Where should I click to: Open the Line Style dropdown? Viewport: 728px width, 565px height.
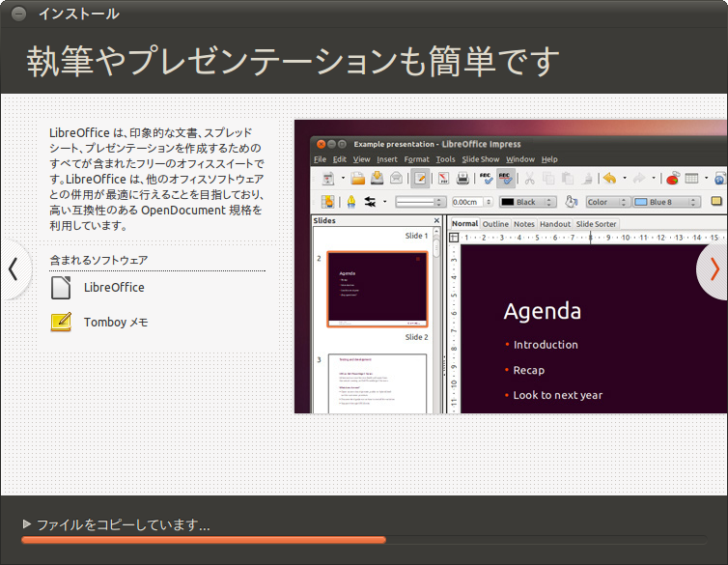(420, 202)
